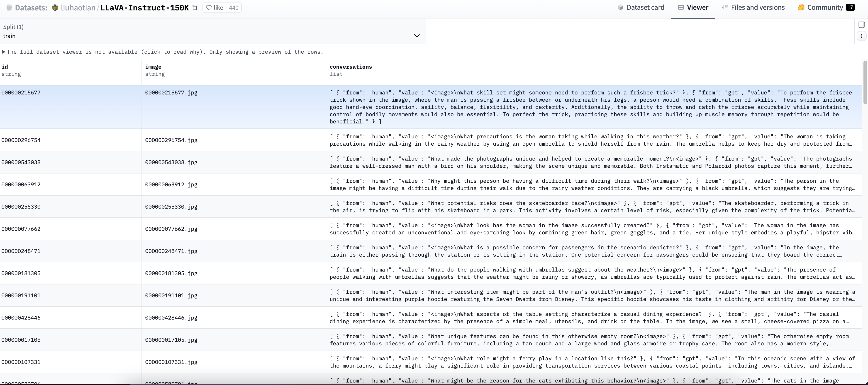Click the 440 likes count

pos(234,7)
